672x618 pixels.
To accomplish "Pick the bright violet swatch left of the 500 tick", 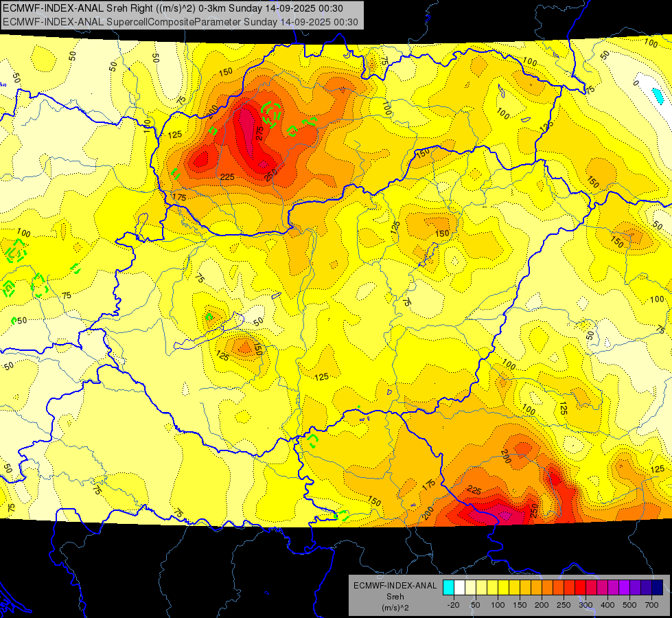I will (625, 587).
